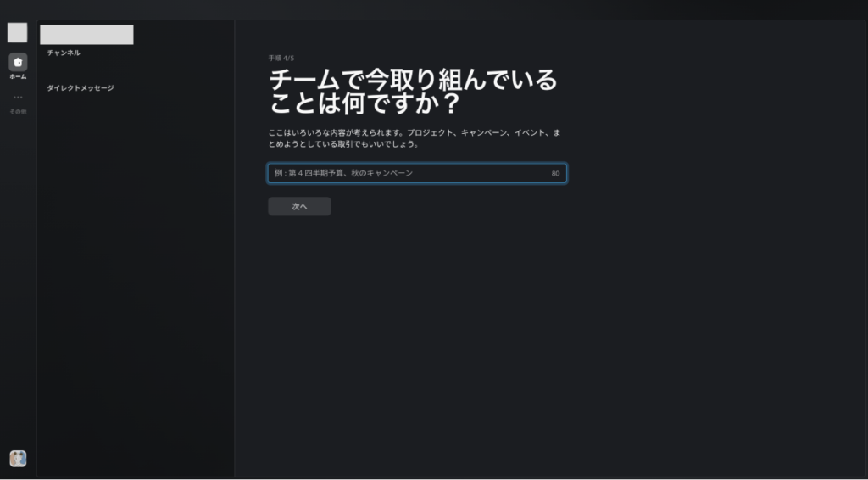Screen dimensions: 868x480
Task: Select the その他 text label in sidebar
Action: coord(18,112)
